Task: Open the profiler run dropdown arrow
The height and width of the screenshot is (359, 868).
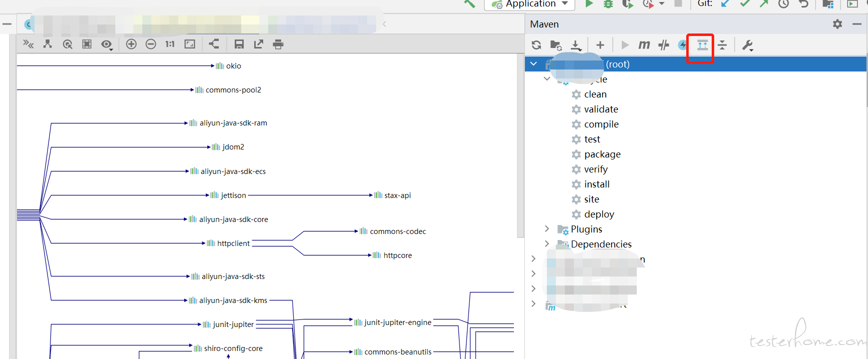Action: [662, 3]
